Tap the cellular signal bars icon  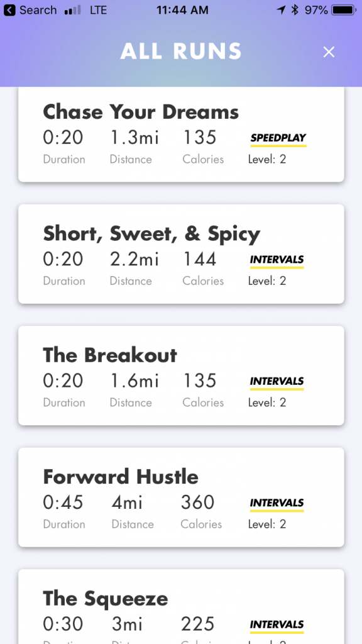point(73,10)
